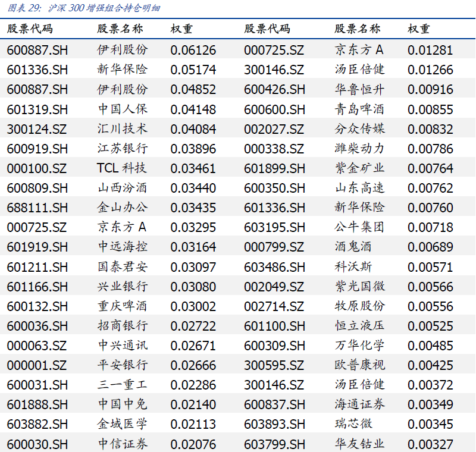This screenshot has width=476, height=452.
Task: Click stock code 603486.SH
Action: (274, 267)
